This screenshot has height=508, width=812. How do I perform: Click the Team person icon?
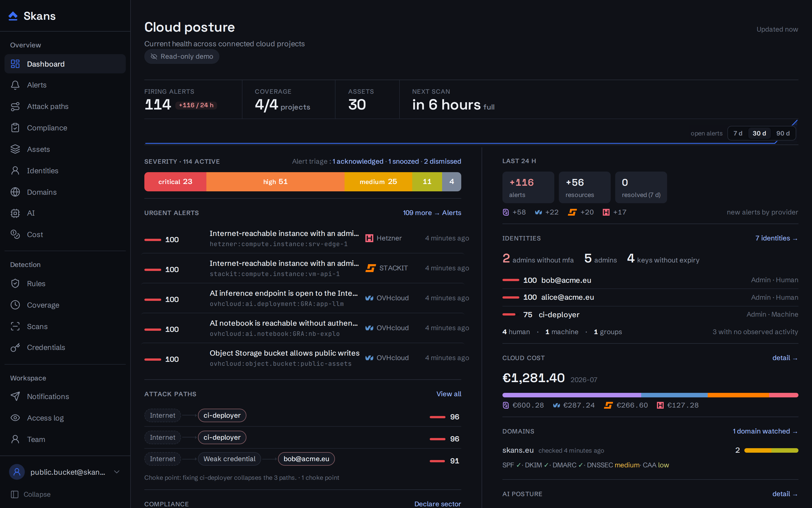pos(15,439)
